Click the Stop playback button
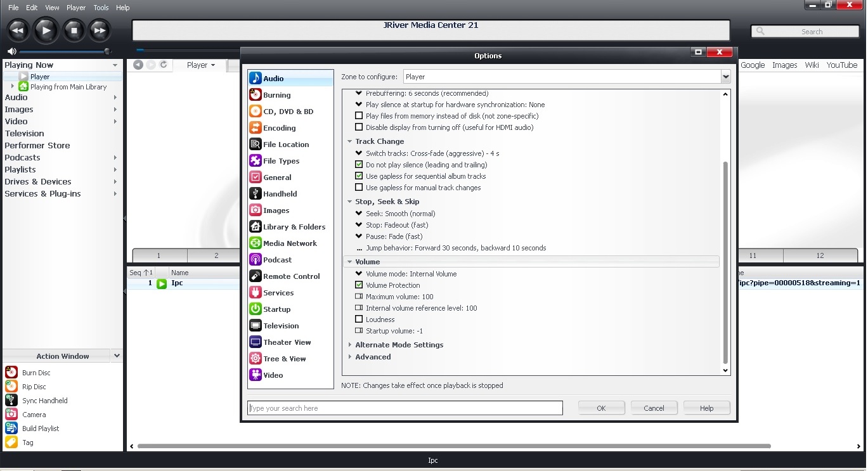 (x=74, y=30)
